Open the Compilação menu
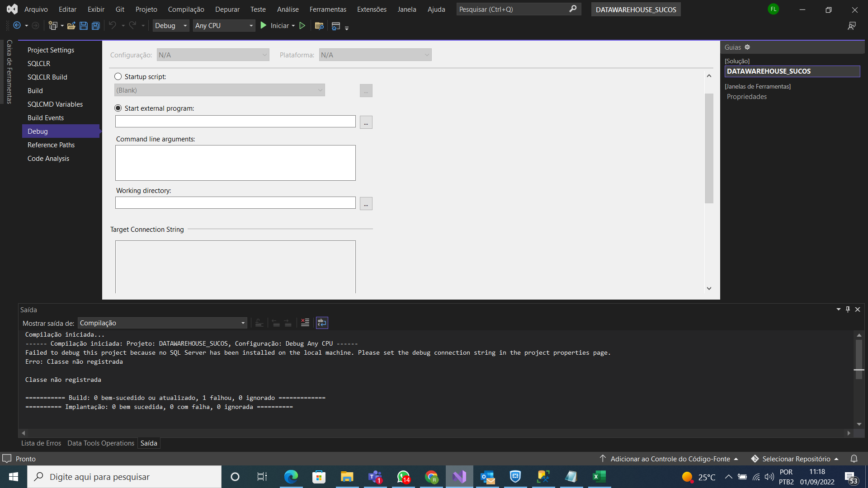Image resolution: width=868 pixels, height=488 pixels. (186, 9)
